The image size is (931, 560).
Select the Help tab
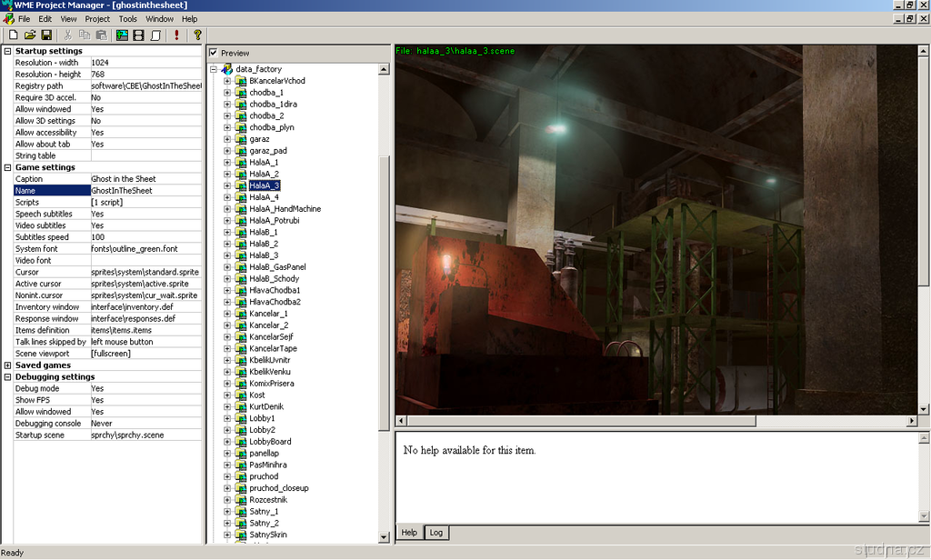click(409, 533)
